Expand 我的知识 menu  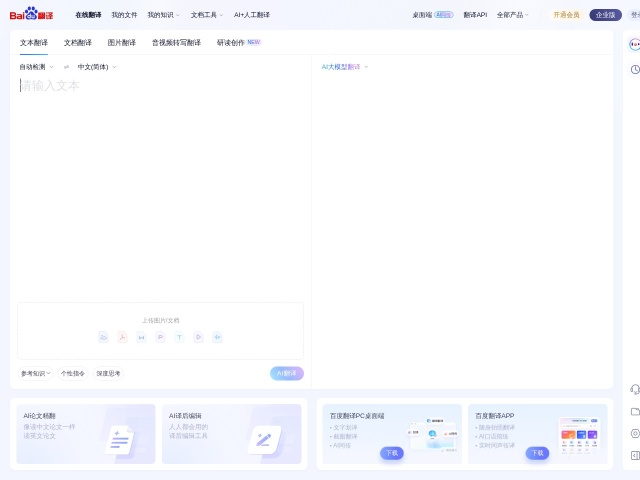tap(163, 15)
